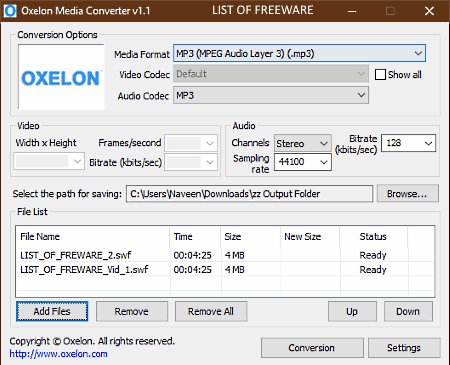This screenshot has width=450, height=365.
Task: Click the Remove button
Action: coord(132,311)
